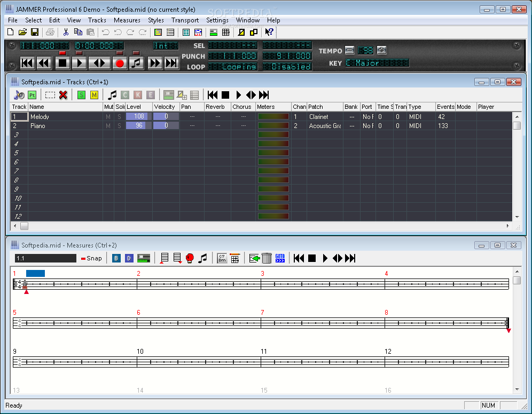
Task: Click the Tracks window Play button
Action: 238,95
